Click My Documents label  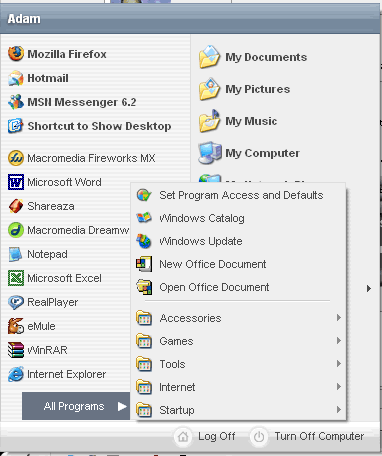point(266,57)
